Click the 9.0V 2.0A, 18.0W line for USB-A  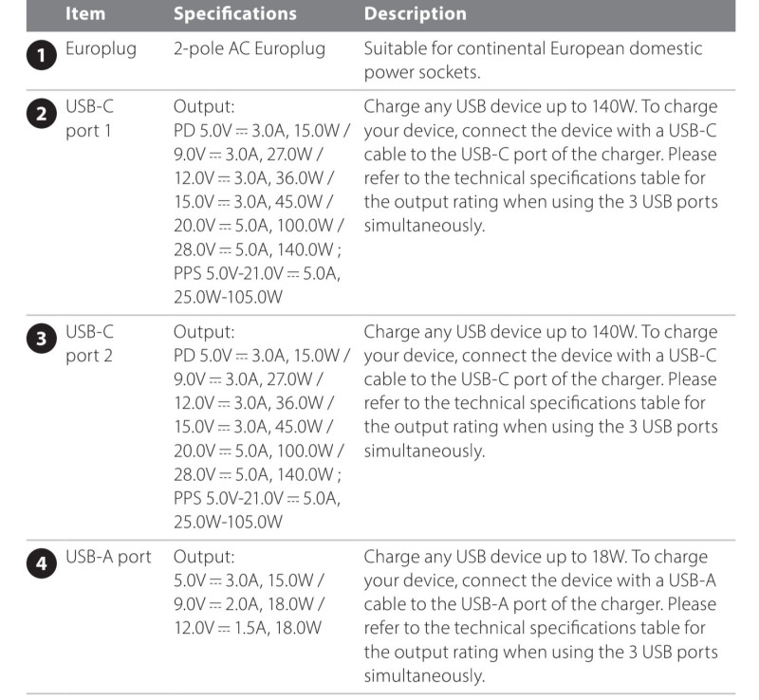250,603
